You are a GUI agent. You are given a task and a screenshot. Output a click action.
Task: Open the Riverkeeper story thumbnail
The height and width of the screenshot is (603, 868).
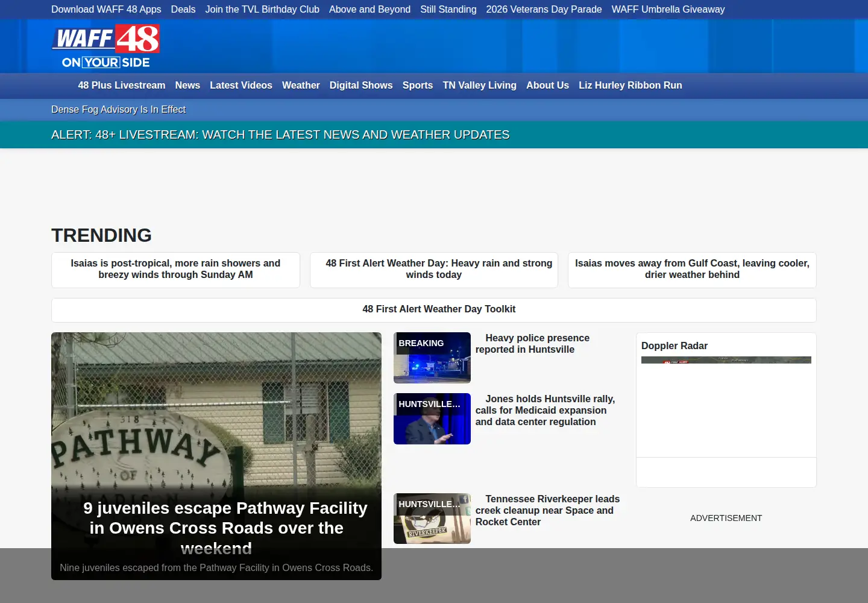(x=432, y=519)
